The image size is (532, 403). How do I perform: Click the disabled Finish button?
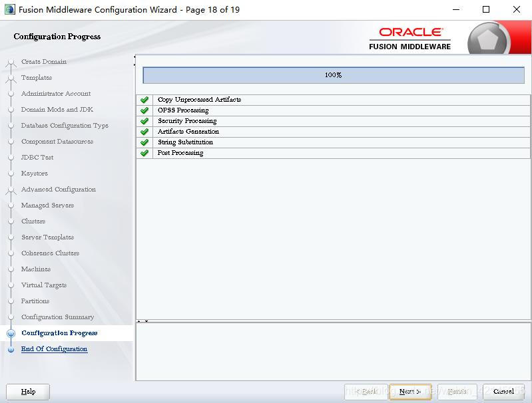[457, 392]
